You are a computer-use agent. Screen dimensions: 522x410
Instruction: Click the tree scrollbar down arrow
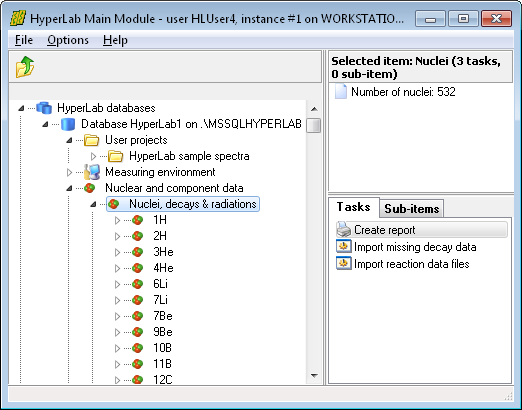[x=314, y=376]
